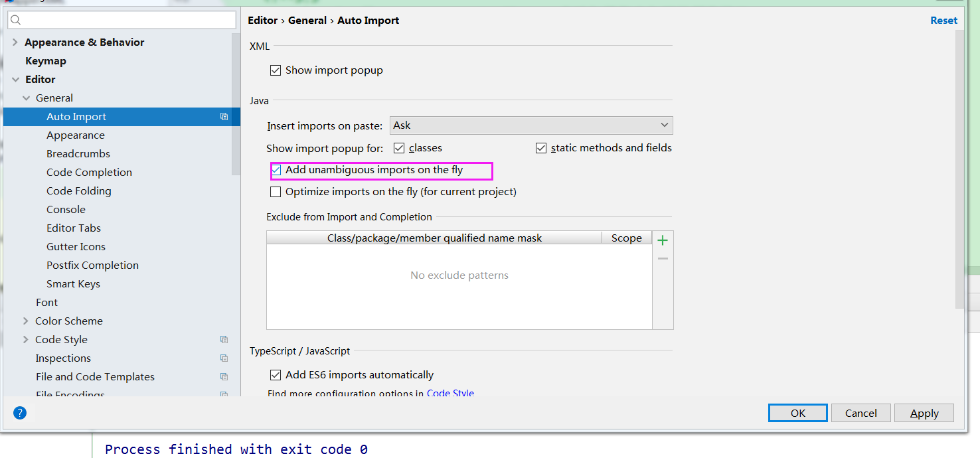Viewport: 980px width, 458px height.
Task: Click 'Process finished with exit code 0' text
Action: pyautogui.click(x=236, y=449)
